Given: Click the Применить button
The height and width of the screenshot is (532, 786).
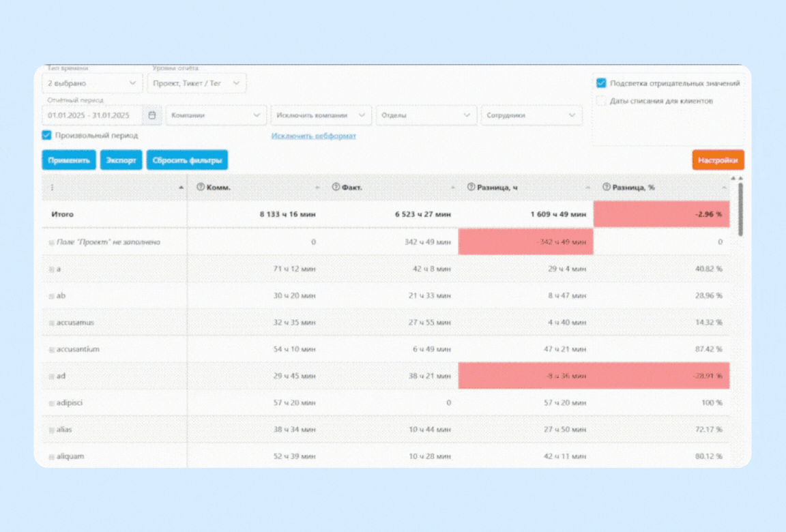Looking at the screenshot, I should [69, 160].
